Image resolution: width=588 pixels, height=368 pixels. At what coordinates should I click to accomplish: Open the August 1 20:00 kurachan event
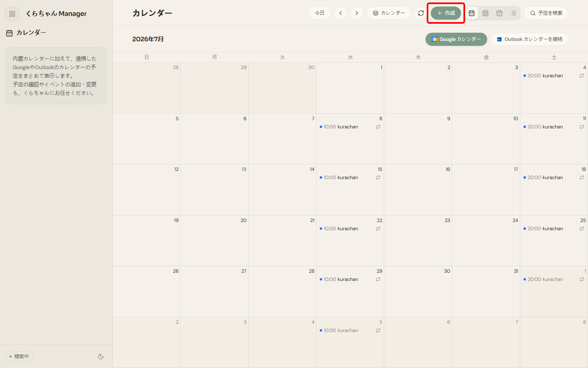click(554, 279)
